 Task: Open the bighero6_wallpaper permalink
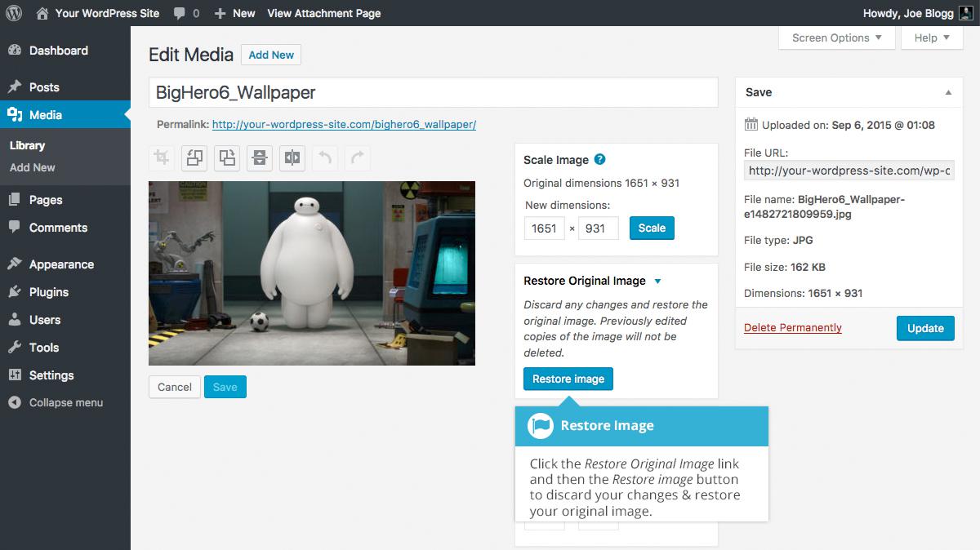pos(344,125)
